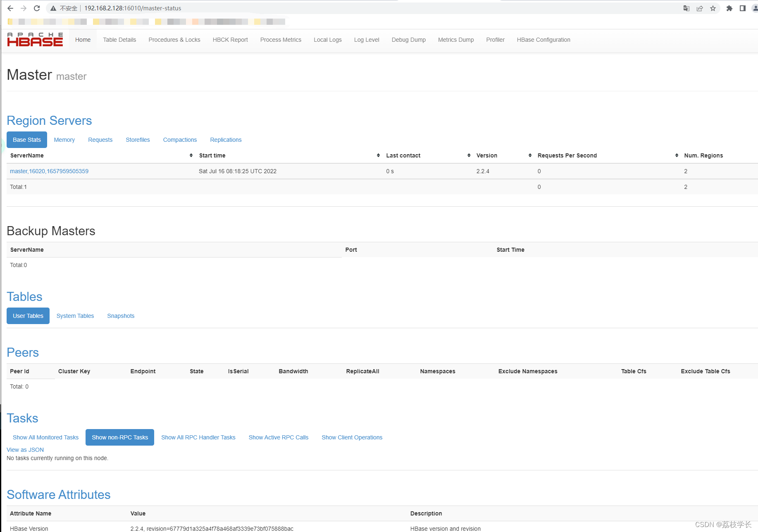Click the HBase Version attribute name
The image size is (758, 532).
pos(29,529)
